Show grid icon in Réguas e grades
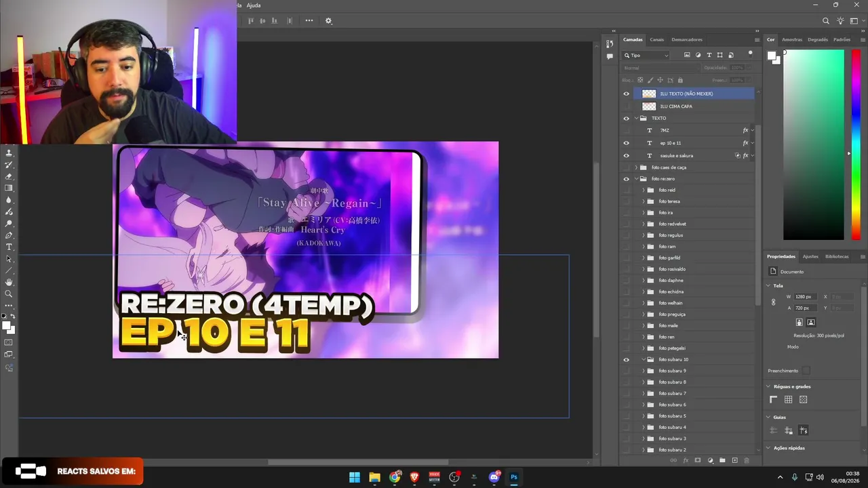Image resolution: width=868 pixels, height=488 pixels. [x=788, y=400]
